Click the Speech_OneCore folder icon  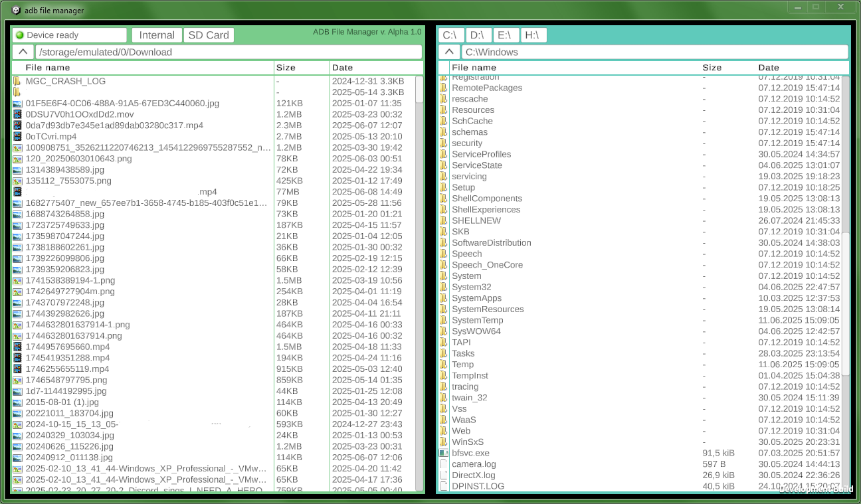point(443,265)
